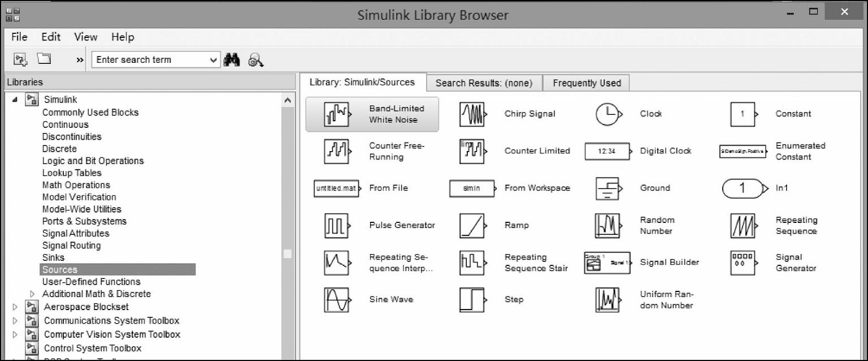868x361 pixels.
Task: Show more toolbar buttons via double chevron
Action: 80,60
